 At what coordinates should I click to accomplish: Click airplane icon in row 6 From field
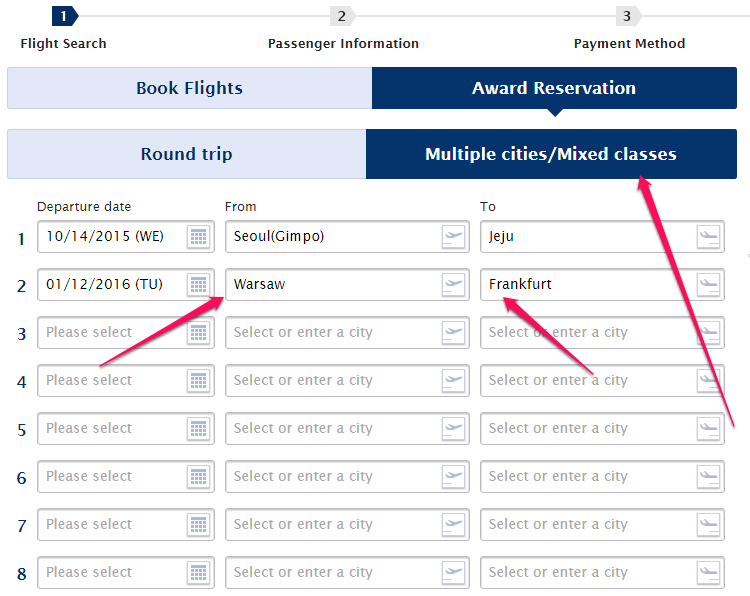pos(453,477)
